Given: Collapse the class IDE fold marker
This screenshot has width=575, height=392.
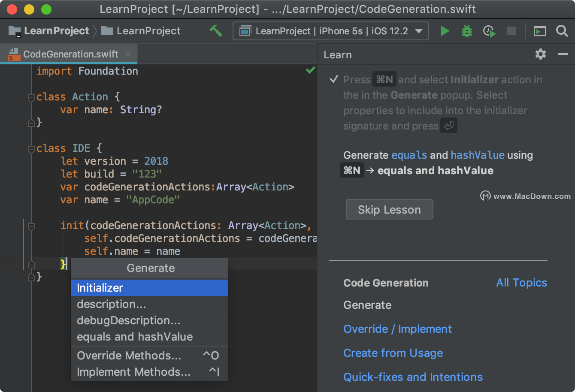Looking at the screenshot, I should point(31,149).
